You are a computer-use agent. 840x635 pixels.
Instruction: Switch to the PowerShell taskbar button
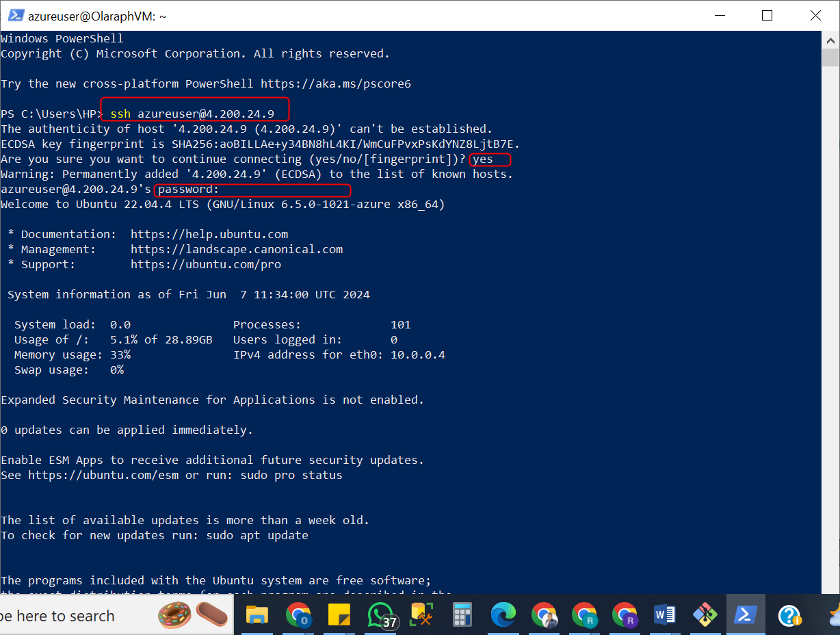click(x=745, y=615)
